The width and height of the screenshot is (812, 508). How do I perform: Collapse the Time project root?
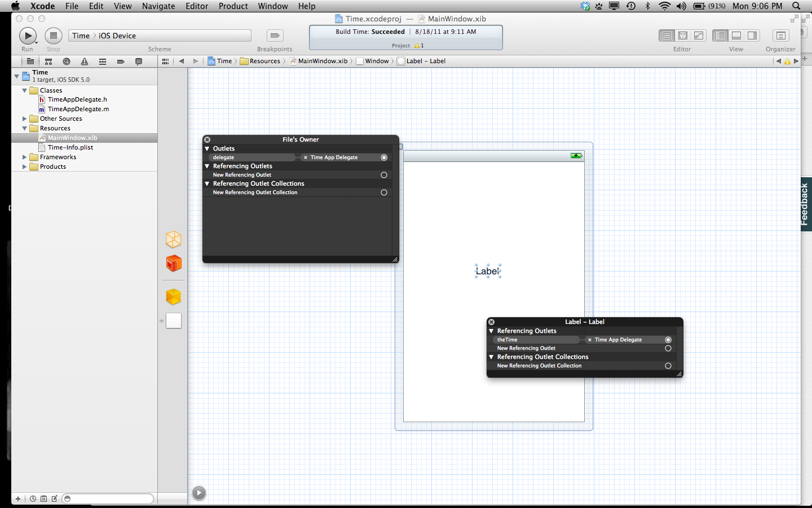pyautogui.click(x=16, y=76)
